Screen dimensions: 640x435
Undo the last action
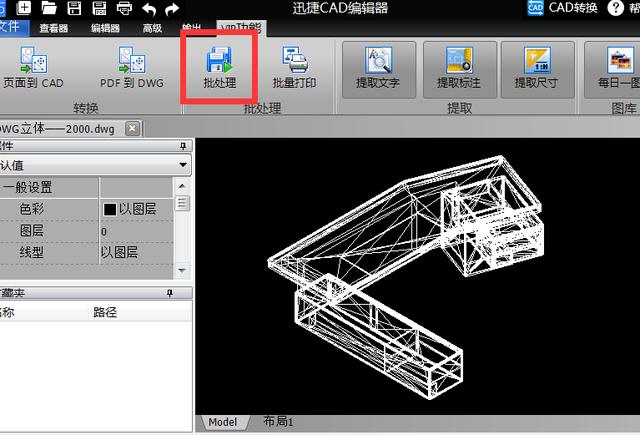coord(149,9)
